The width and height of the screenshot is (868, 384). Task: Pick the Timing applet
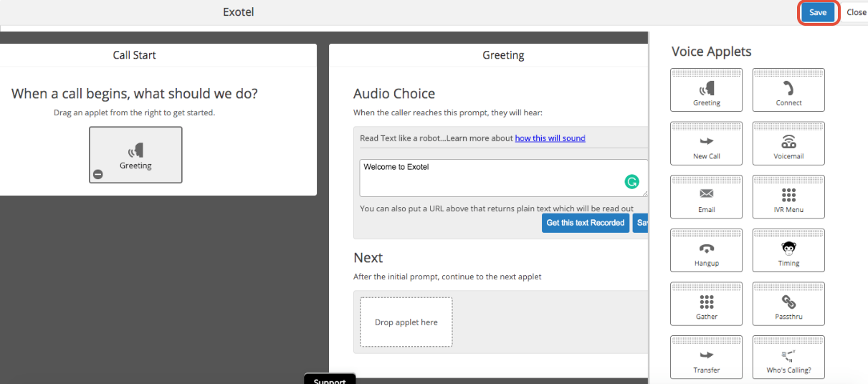[x=788, y=250]
